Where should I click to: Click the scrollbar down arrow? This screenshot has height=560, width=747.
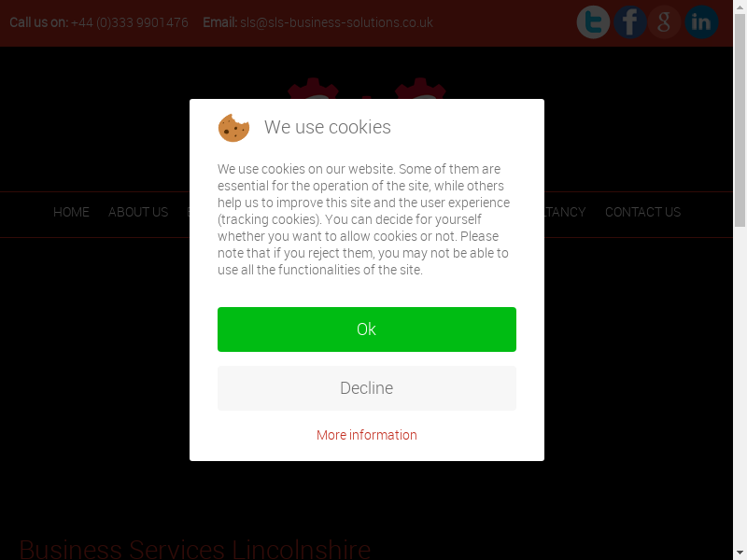740,554
